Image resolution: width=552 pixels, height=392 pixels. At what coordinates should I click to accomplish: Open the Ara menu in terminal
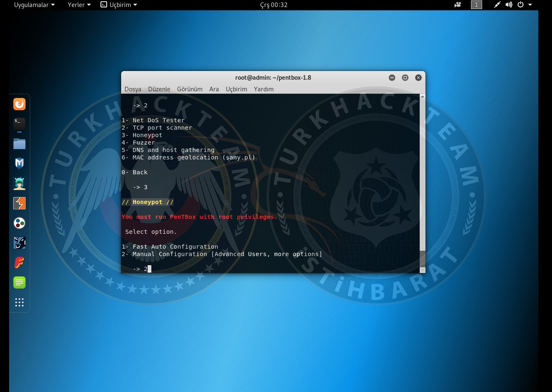click(x=214, y=89)
